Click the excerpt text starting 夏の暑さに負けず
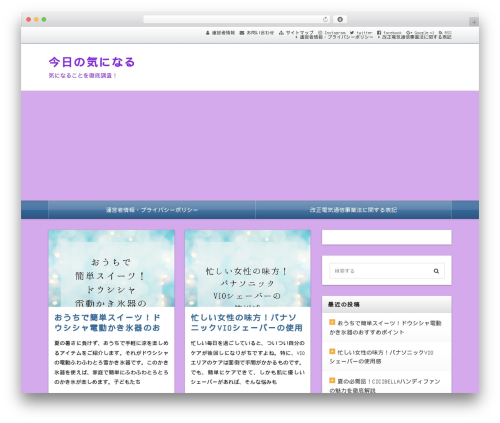 (x=111, y=362)
